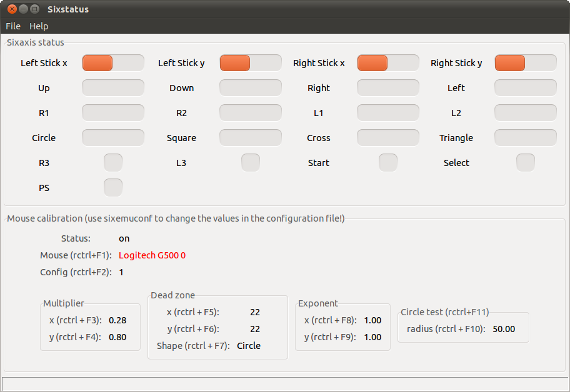Click the R2 indicator bar
Image resolution: width=570 pixels, height=392 pixels.
pos(251,113)
